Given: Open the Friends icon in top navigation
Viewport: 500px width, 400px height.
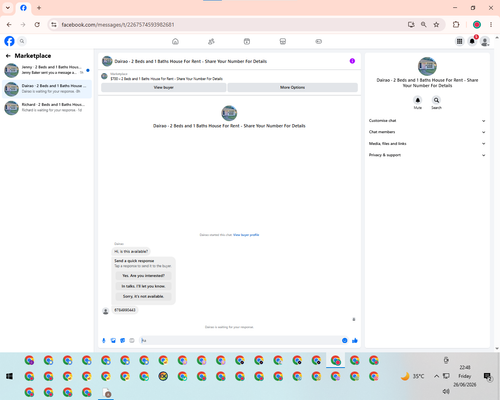Looking at the screenshot, I should point(211,41).
